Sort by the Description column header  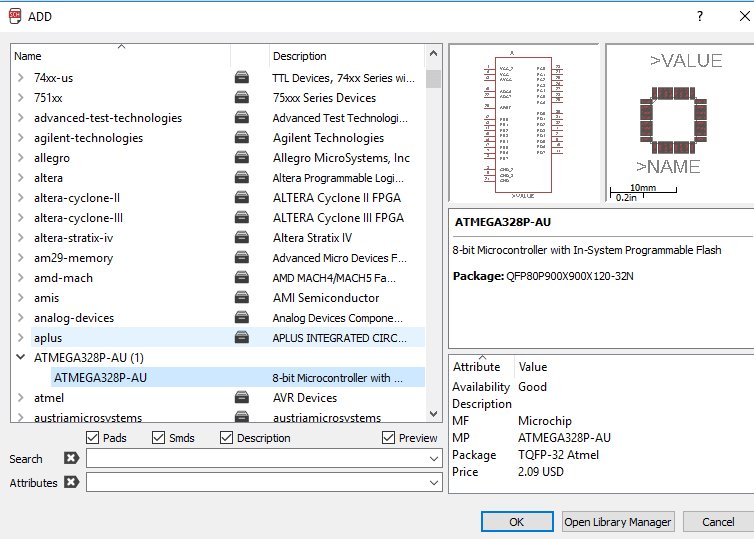pyautogui.click(x=347, y=56)
